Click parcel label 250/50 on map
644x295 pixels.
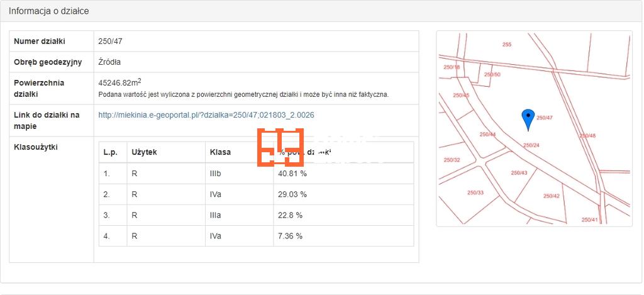[492, 75]
